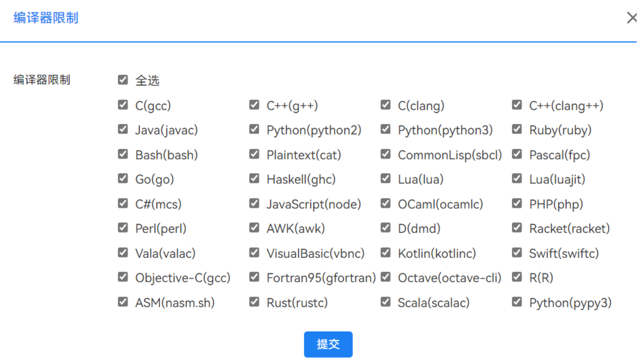Image resolution: width=637 pixels, height=364 pixels.
Task: Uncheck the Fortran95(gfortran) checkbox
Action: (254, 277)
